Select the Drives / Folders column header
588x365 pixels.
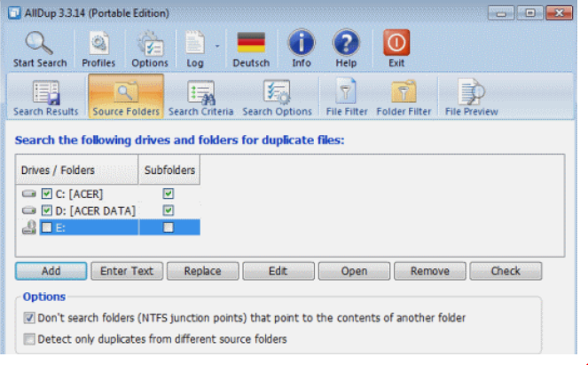click(x=76, y=169)
